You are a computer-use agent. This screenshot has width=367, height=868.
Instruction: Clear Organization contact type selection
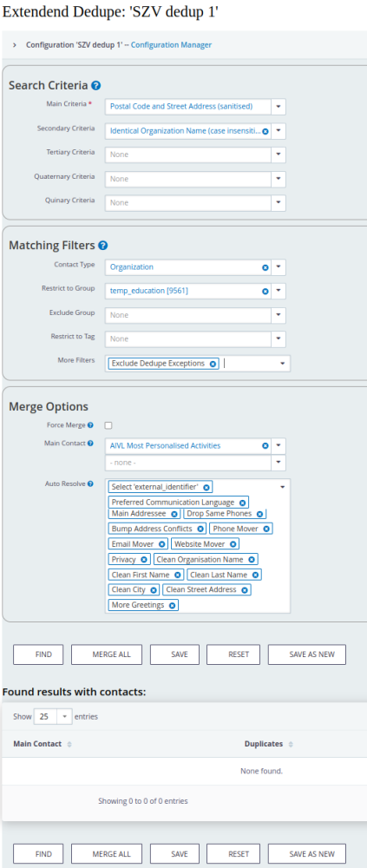tap(265, 267)
